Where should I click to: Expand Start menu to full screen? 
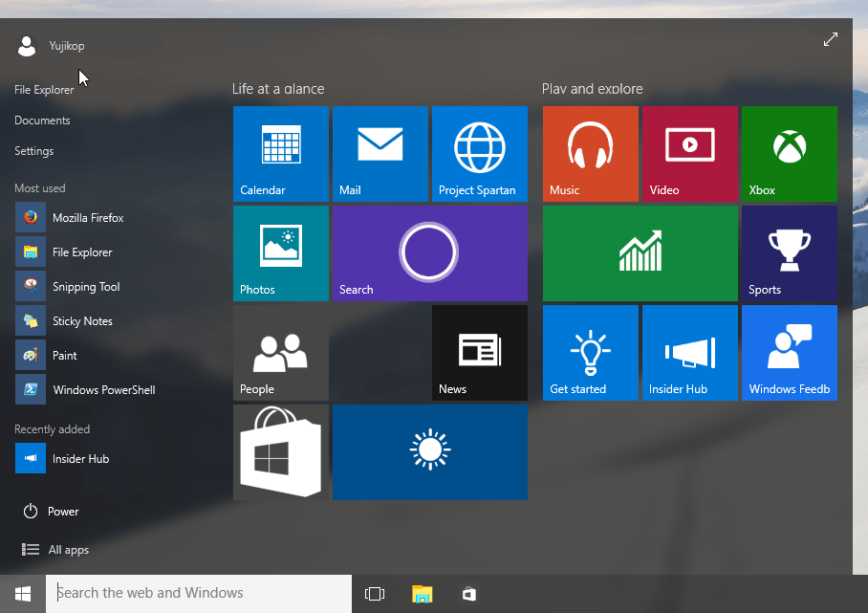[x=831, y=39]
